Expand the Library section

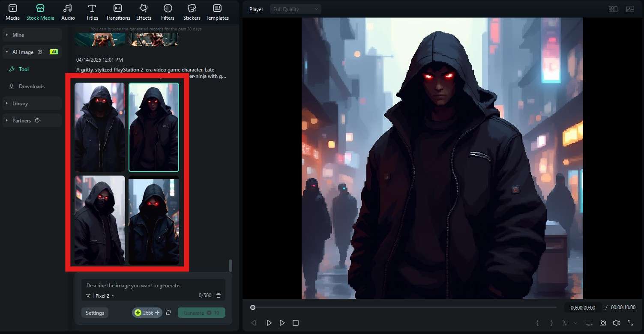coord(32,103)
